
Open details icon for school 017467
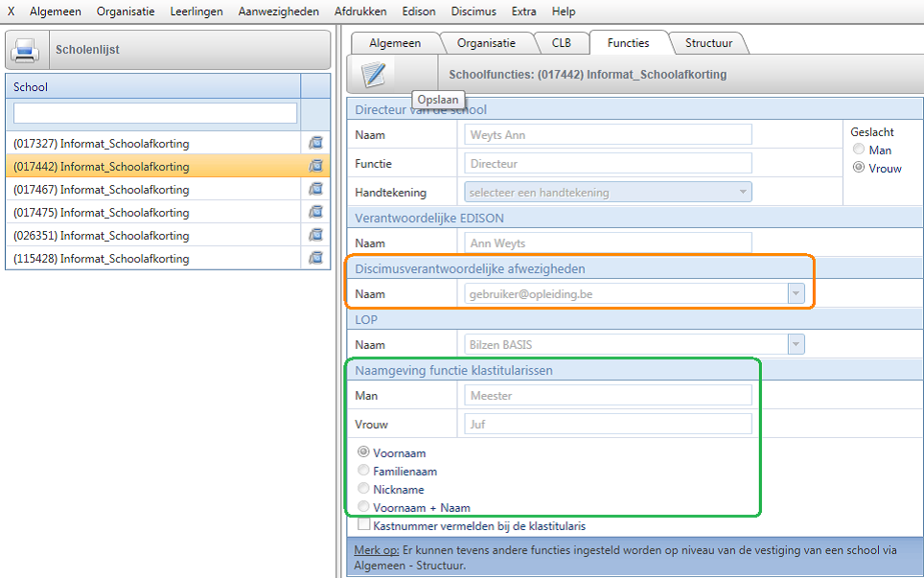point(316,189)
